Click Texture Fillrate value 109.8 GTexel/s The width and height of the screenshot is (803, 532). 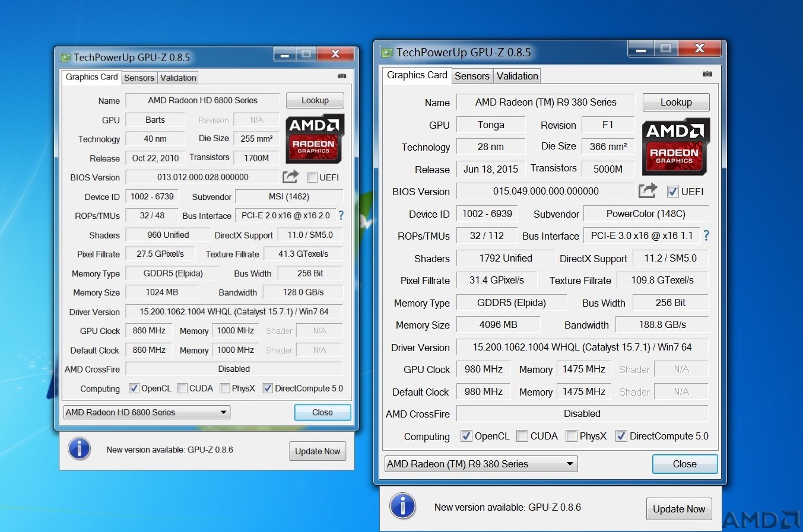[x=662, y=280]
